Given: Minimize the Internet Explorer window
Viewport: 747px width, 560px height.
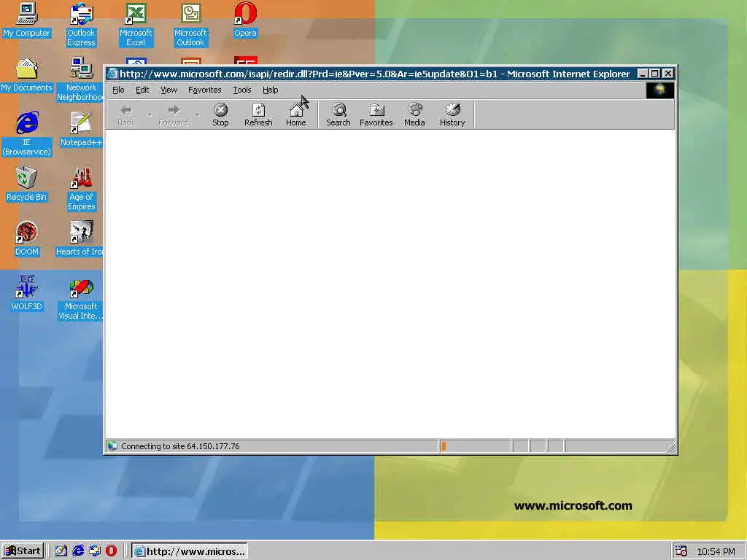Looking at the screenshot, I should click(x=643, y=74).
